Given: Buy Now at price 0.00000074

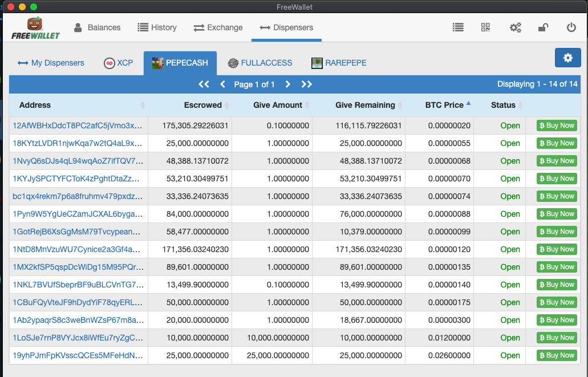Looking at the screenshot, I should 557,196.
